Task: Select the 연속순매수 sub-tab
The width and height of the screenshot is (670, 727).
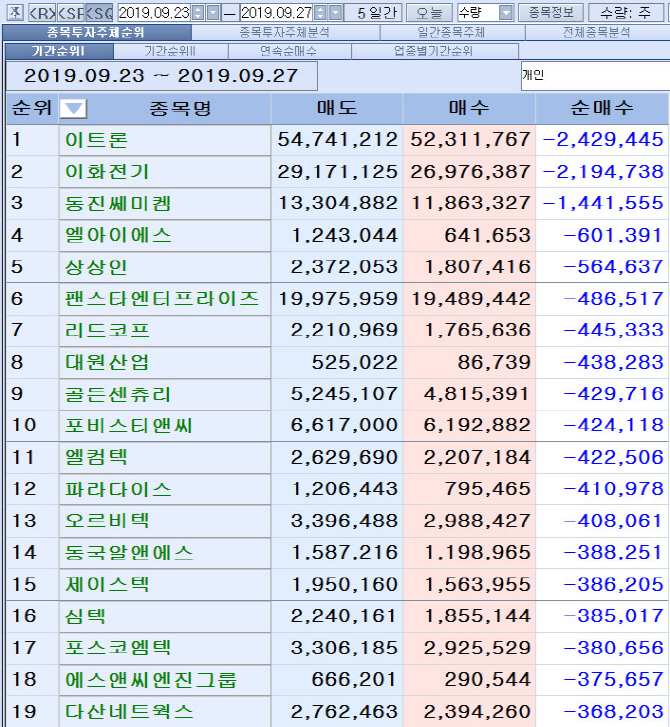Action: click(x=288, y=51)
